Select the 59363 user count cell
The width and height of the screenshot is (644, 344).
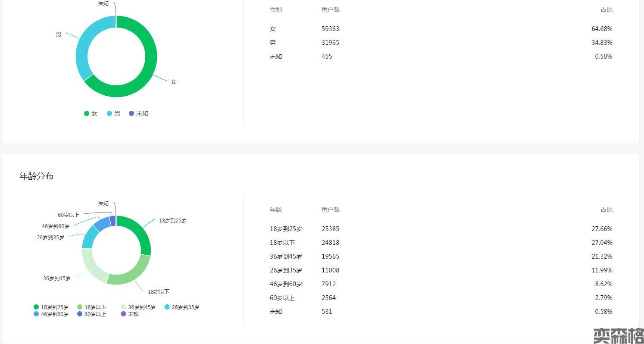(x=330, y=29)
